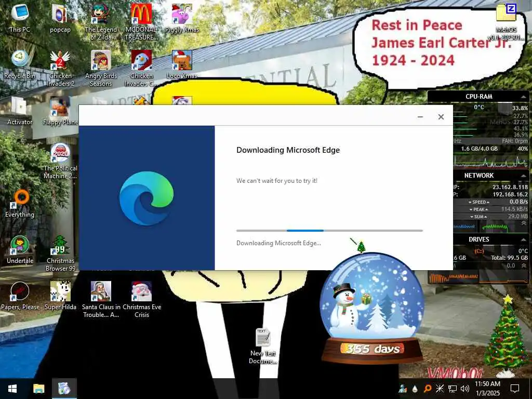Click double chevron in network gadget
This screenshot has height=399, width=532.
(524, 223)
